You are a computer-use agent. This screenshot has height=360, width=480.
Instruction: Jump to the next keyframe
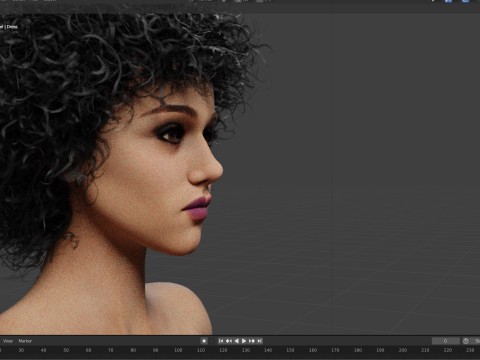click(x=252, y=341)
